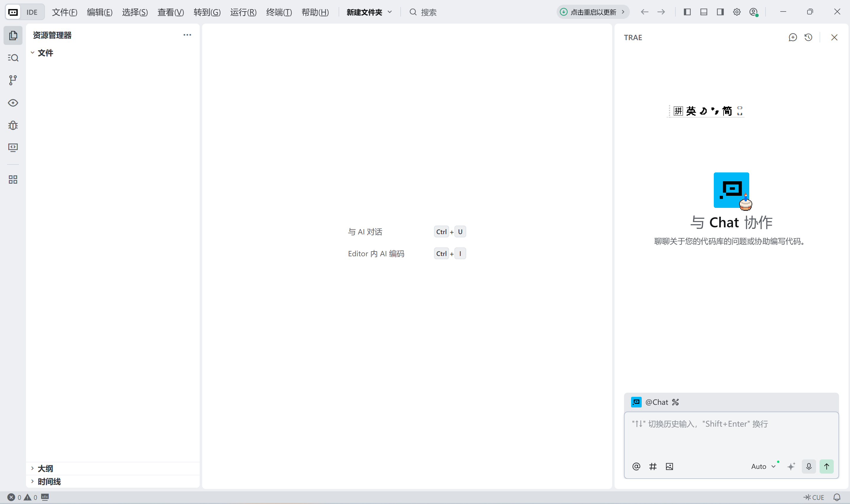Viewport: 850px width, 504px height.
Task: Click the voice input microphone icon
Action: [x=809, y=466]
